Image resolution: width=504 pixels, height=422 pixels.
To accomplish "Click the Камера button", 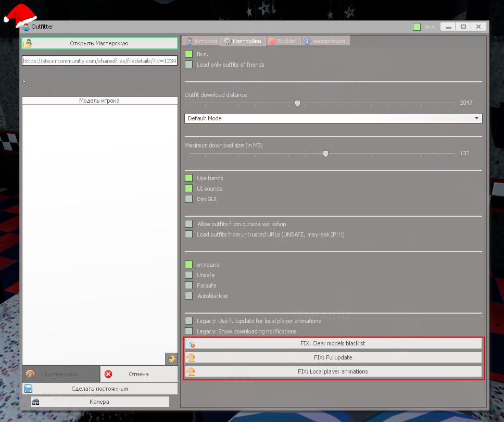I will 99,402.
